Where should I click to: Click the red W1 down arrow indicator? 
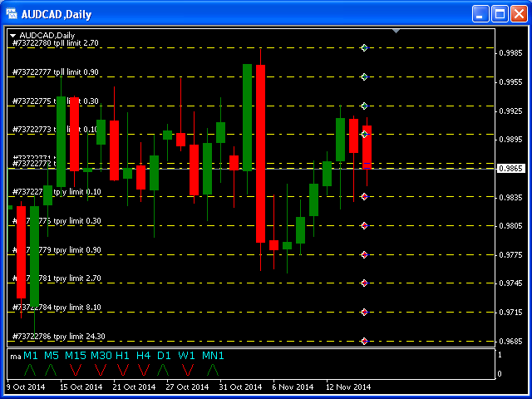[x=188, y=369]
